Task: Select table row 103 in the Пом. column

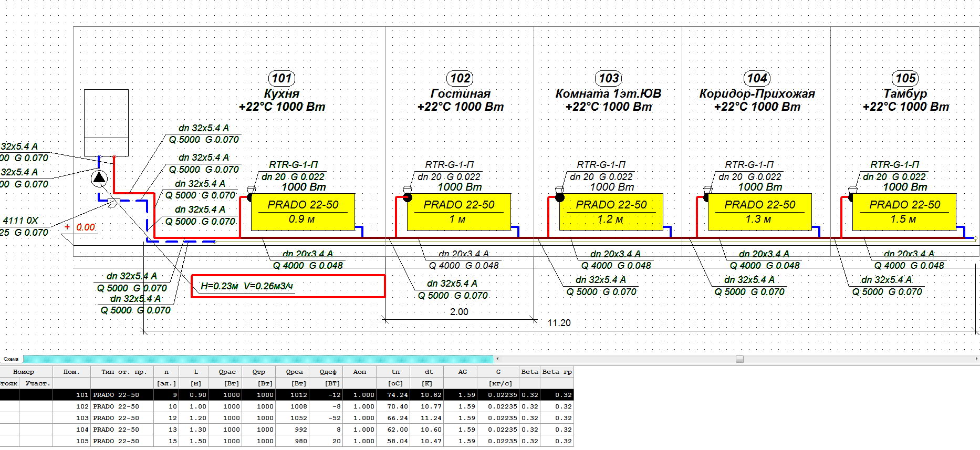Action: (x=71, y=418)
